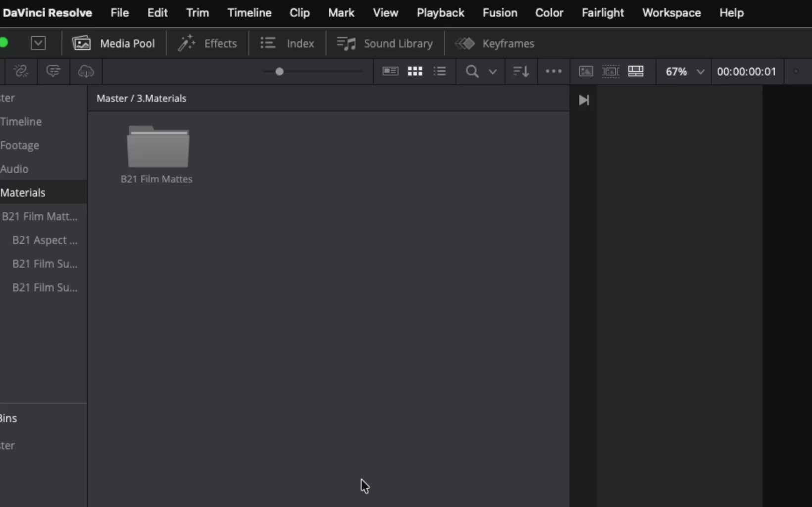Switch media pool to list view
Image resolution: width=812 pixels, height=507 pixels.
440,71
